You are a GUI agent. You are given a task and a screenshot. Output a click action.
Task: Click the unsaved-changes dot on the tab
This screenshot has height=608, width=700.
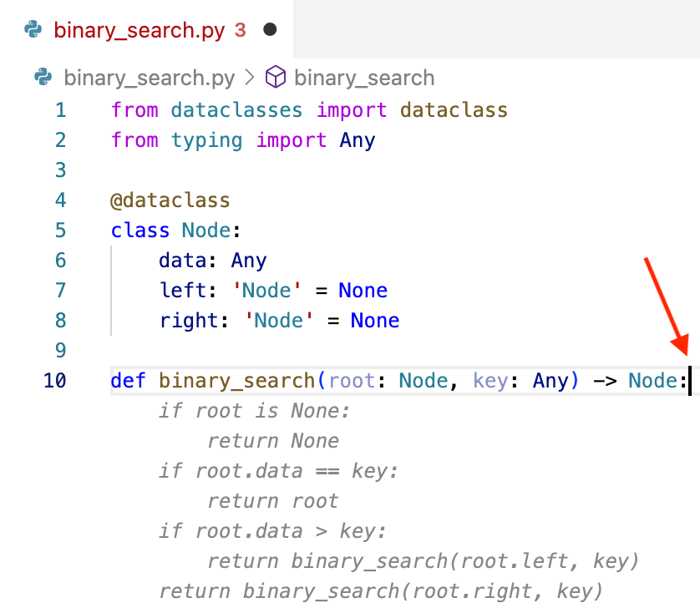tap(270, 30)
